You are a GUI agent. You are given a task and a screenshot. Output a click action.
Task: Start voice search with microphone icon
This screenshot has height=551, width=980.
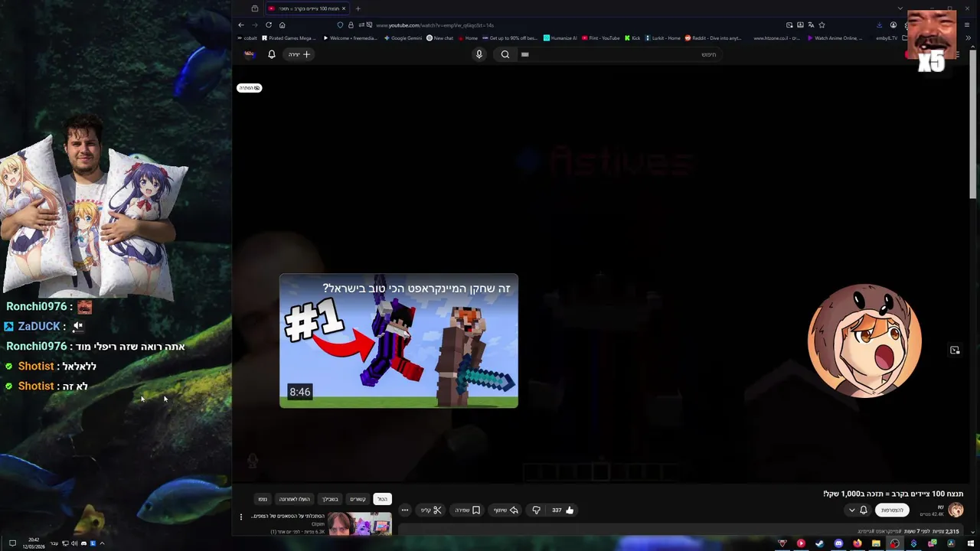479,54
